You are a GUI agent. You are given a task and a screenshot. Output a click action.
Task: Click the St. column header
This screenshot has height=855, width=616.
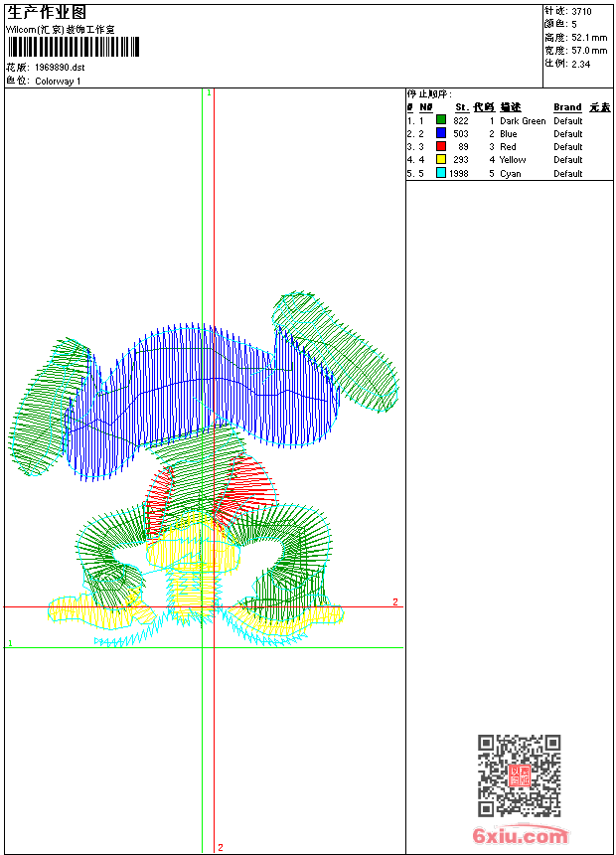click(462, 107)
